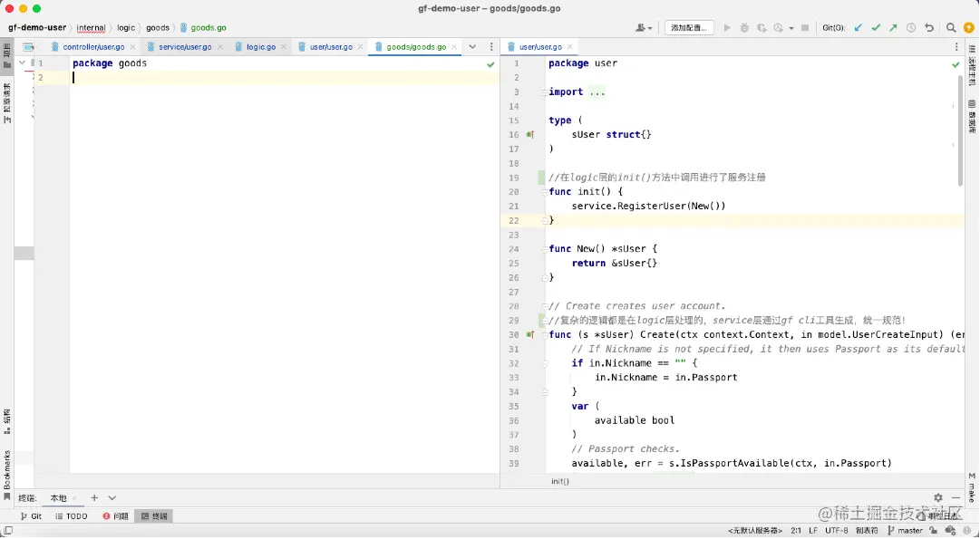Click gutter implements icon on line 16
The width and height of the screenshot is (980, 539).
coord(530,134)
